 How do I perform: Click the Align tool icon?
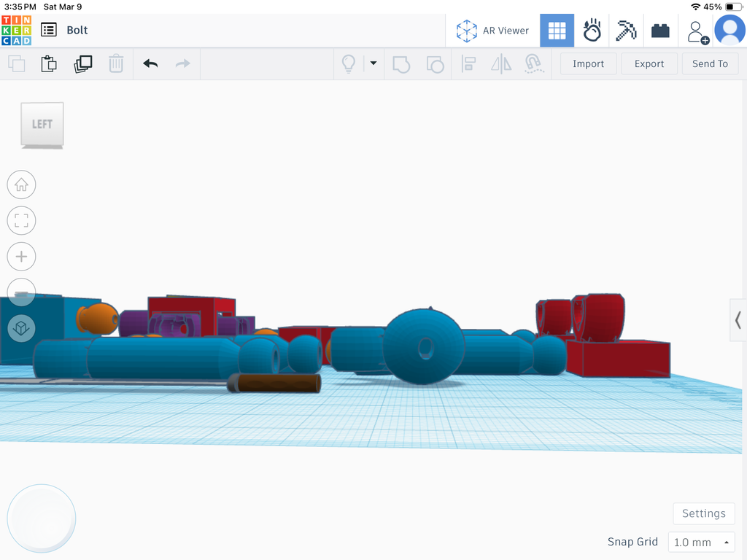469,64
